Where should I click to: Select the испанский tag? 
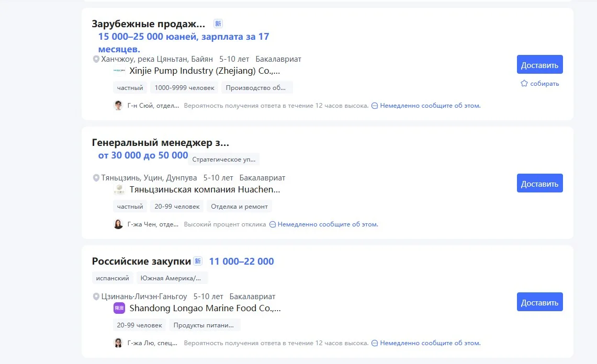tap(112, 278)
